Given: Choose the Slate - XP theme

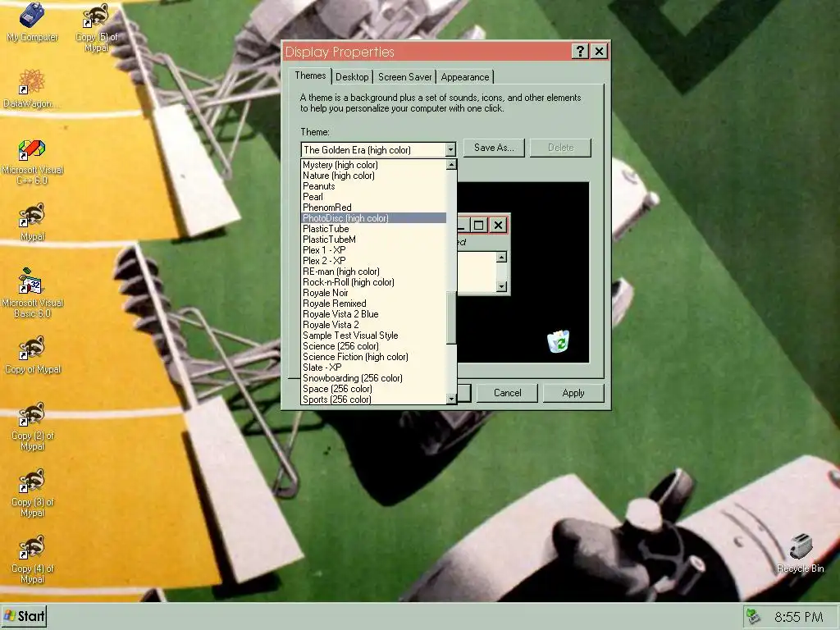Looking at the screenshot, I should click(x=374, y=367).
